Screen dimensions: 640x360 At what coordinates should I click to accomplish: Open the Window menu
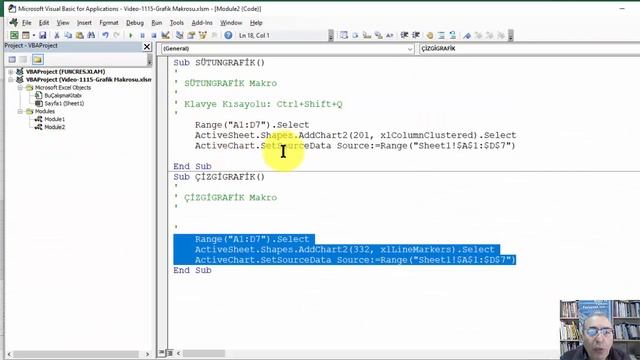point(231,23)
